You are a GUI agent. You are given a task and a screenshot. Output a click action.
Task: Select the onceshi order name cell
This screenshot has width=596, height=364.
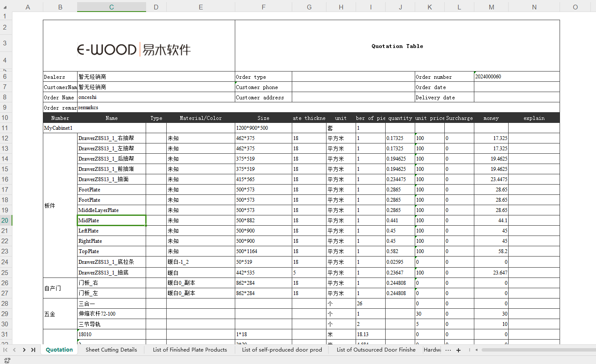coord(156,97)
